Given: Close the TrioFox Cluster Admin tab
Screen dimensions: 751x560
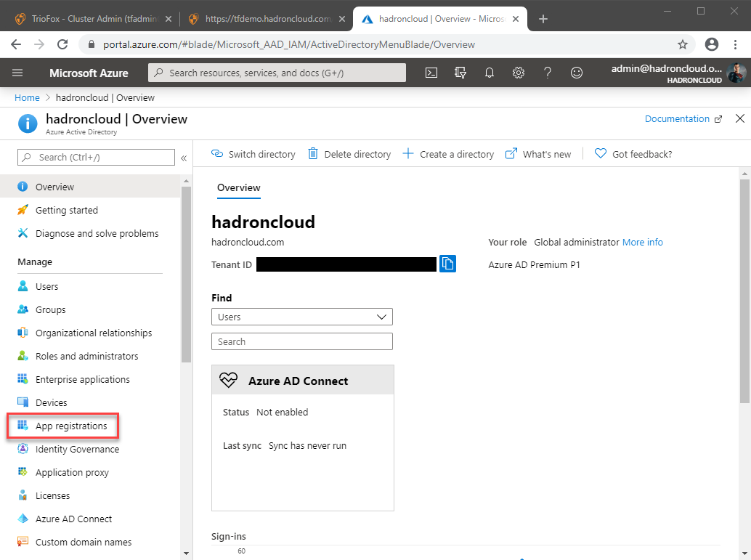Looking at the screenshot, I should point(168,19).
